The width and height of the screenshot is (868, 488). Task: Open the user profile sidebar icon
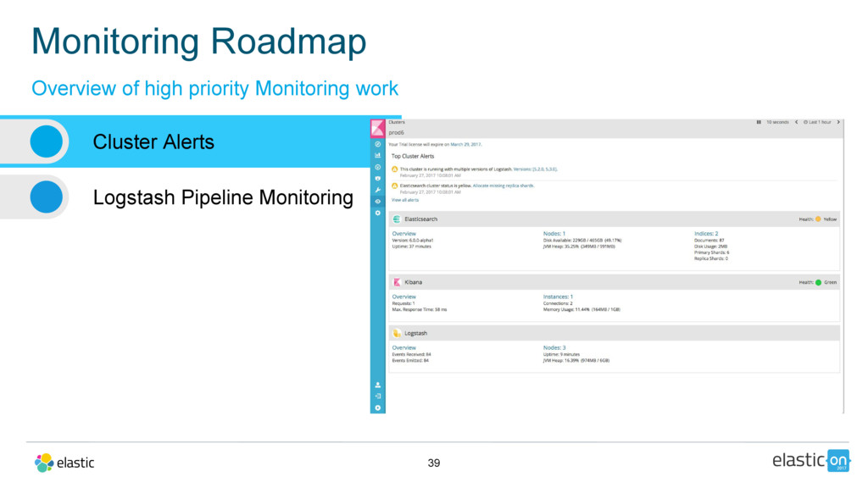tap(377, 385)
